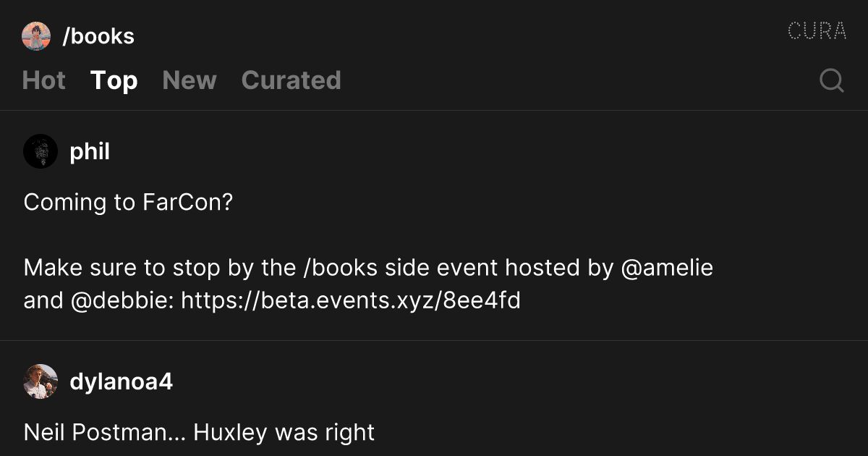Open the "Coming to FarCon?" post
The height and width of the screenshot is (456, 868).
point(128,202)
